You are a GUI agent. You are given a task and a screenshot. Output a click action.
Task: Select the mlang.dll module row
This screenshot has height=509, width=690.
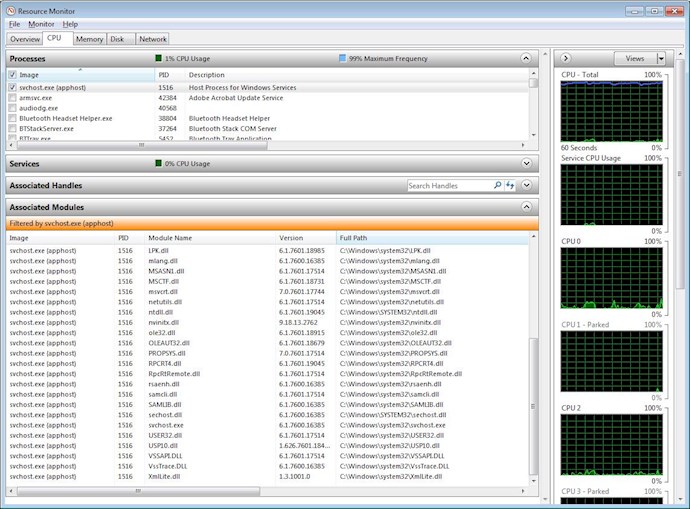pos(267,261)
